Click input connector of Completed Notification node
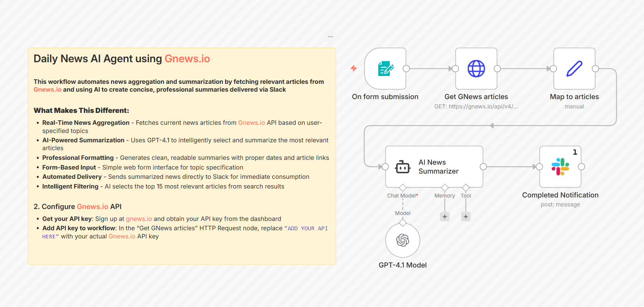Screen dimensions: 644x307 point(539,167)
